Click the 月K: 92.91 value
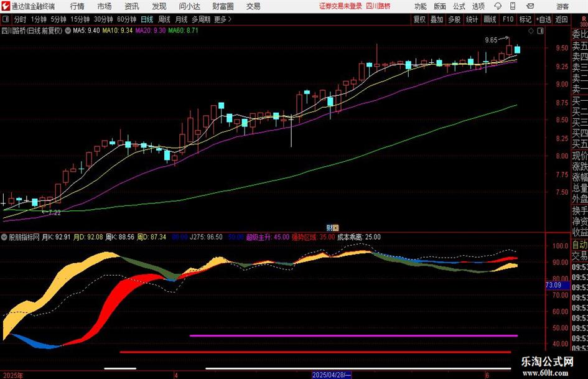 tap(56, 237)
